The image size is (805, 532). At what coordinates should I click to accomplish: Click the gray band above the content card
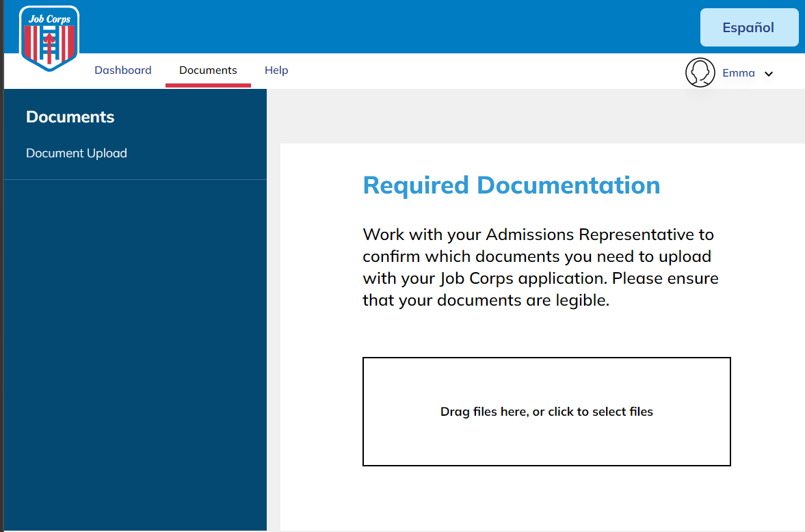(533, 116)
